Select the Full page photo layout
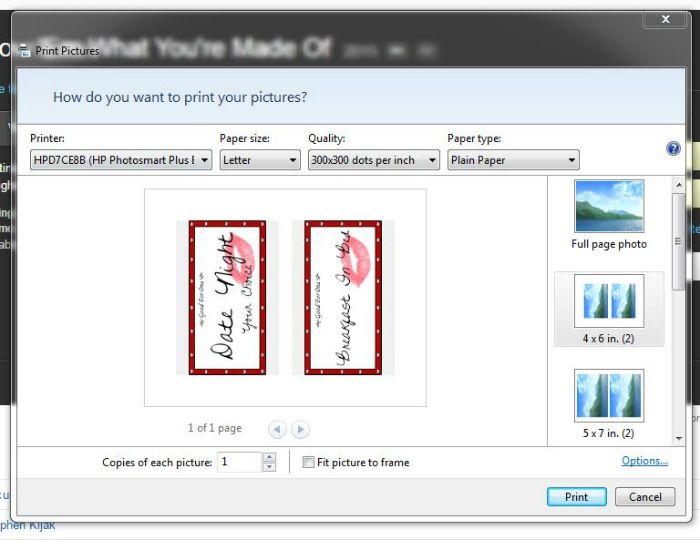This screenshot has width=700, height=540. (609, 215)
